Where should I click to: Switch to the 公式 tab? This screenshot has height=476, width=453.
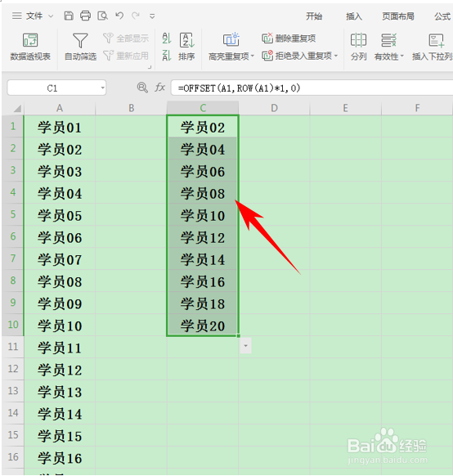click(442, 16)
